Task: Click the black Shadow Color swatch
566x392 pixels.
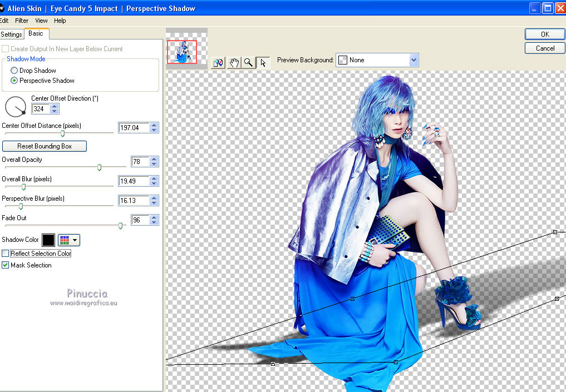Action: 48,240
